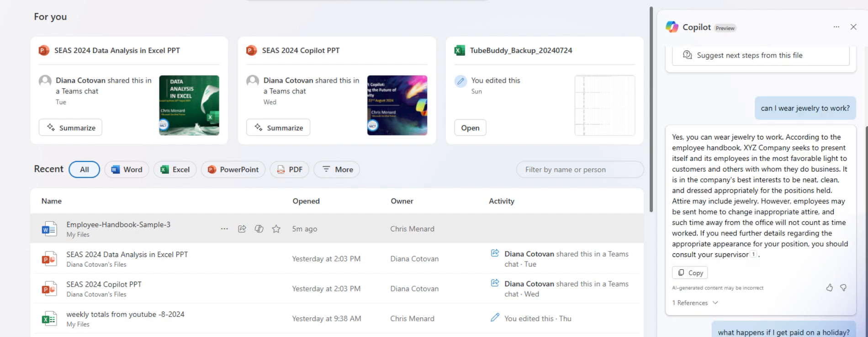Open Employee-Handbook-Sample-3 file name
Screen dimensions: 868x337
pos(118,225)
